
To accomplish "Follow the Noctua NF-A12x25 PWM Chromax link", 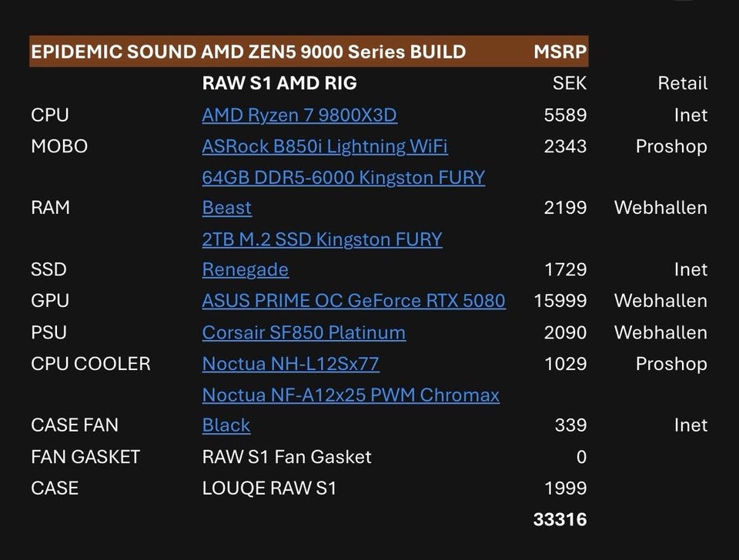I will 350,395.
